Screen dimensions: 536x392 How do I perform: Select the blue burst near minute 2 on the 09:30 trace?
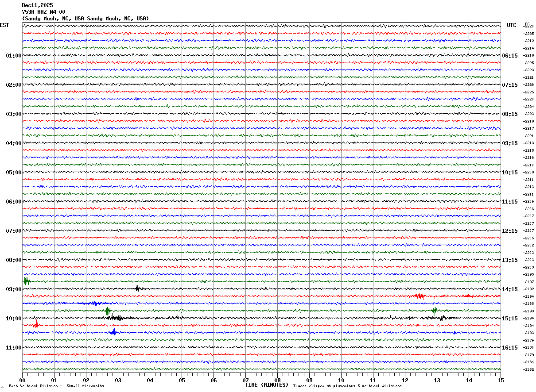tap(94, 303)
